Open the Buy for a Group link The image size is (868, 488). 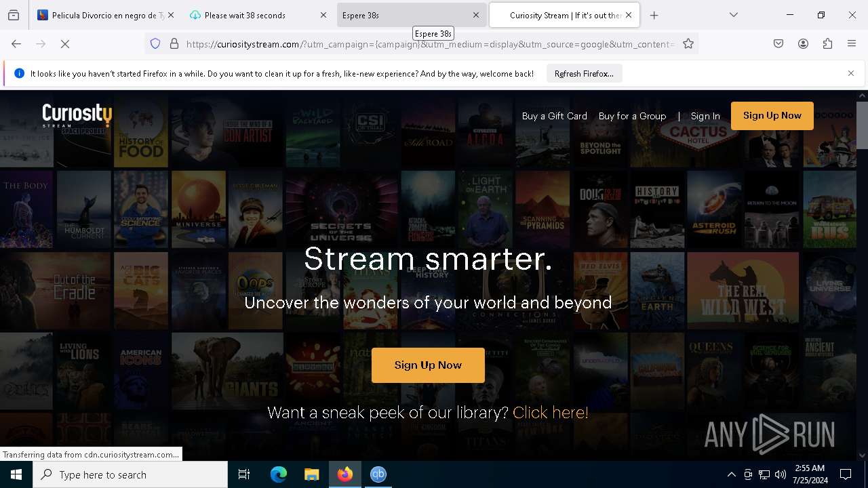pyautogui.click(x=632, y=116)
